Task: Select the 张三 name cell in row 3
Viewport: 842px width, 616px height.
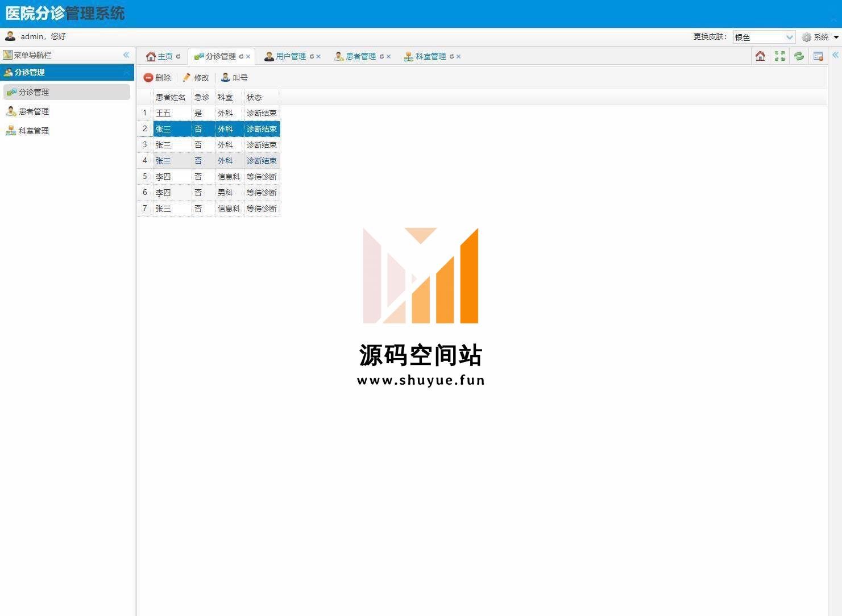Action: (172, 145)
